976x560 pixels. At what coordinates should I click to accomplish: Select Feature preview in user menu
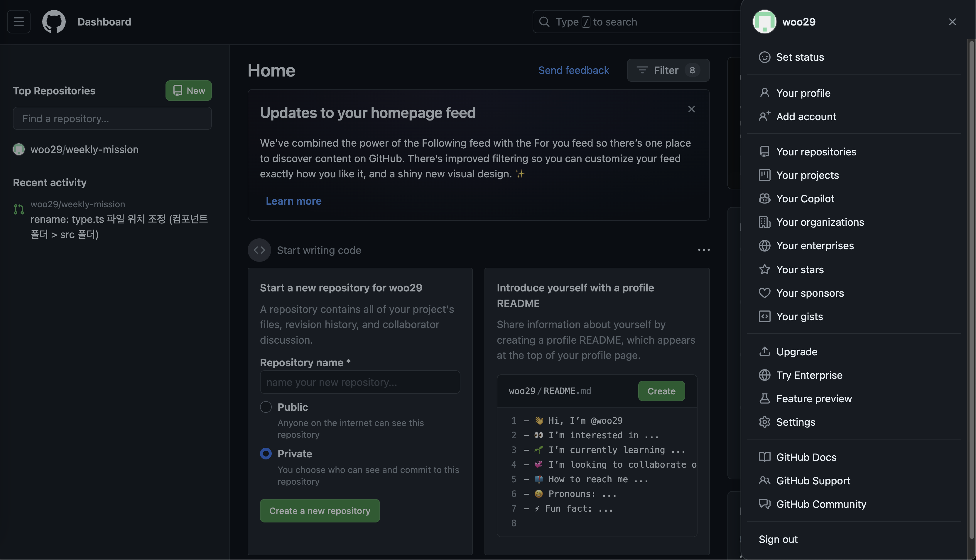pyautogui.click(x=814, y=398)
